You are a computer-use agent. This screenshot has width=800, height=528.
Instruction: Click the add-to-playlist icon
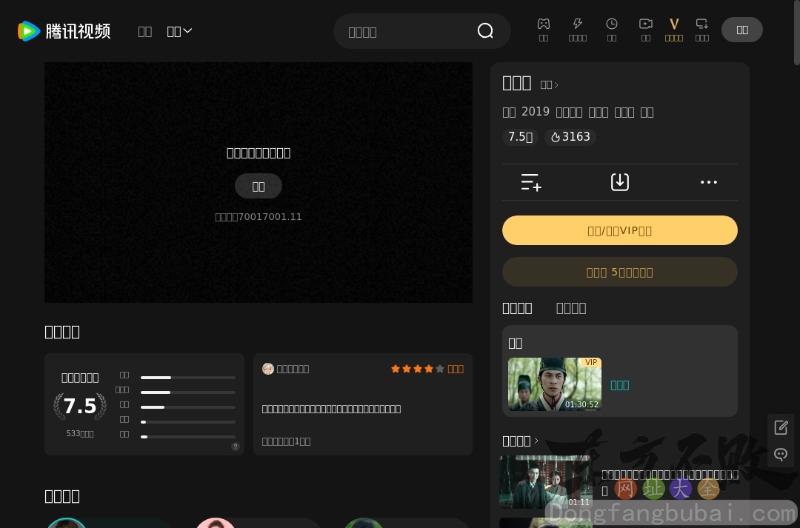coord(531,182)
